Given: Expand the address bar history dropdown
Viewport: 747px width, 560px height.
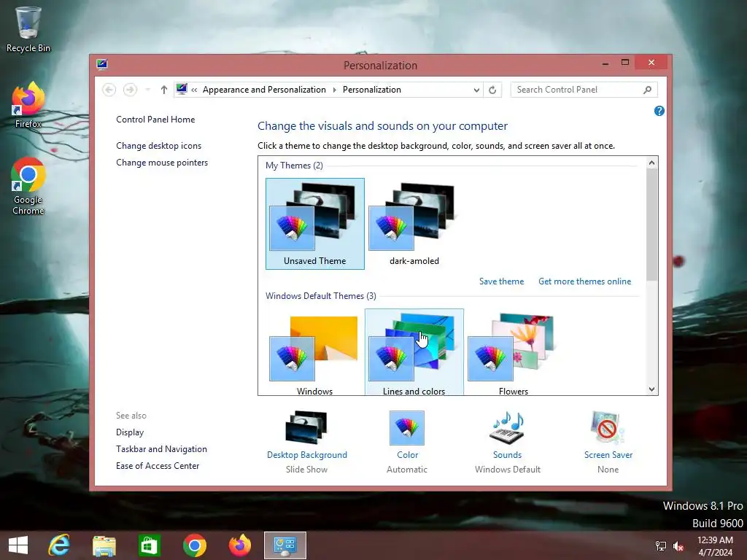Looking at the screenshot, I should coord(476,90).
